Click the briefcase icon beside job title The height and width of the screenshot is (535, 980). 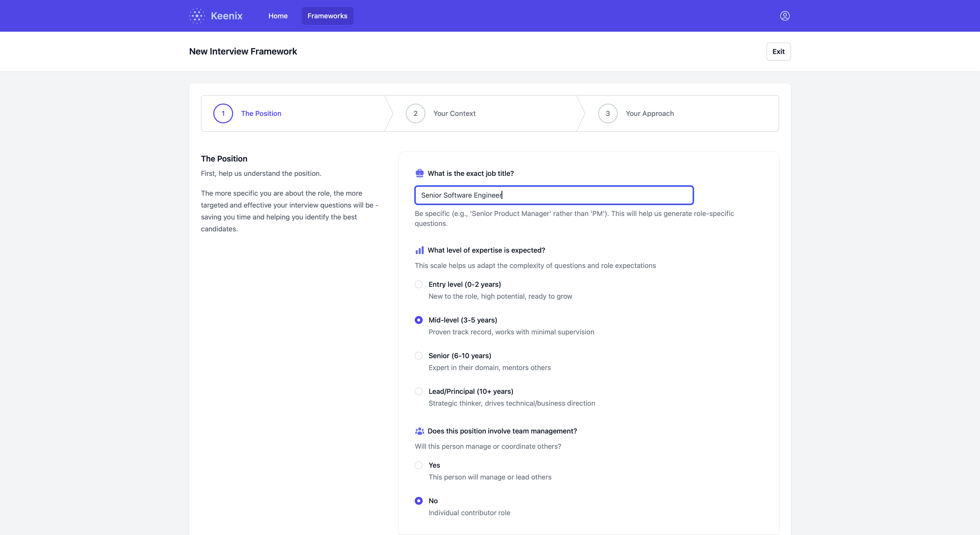click(x=419, y=173)
